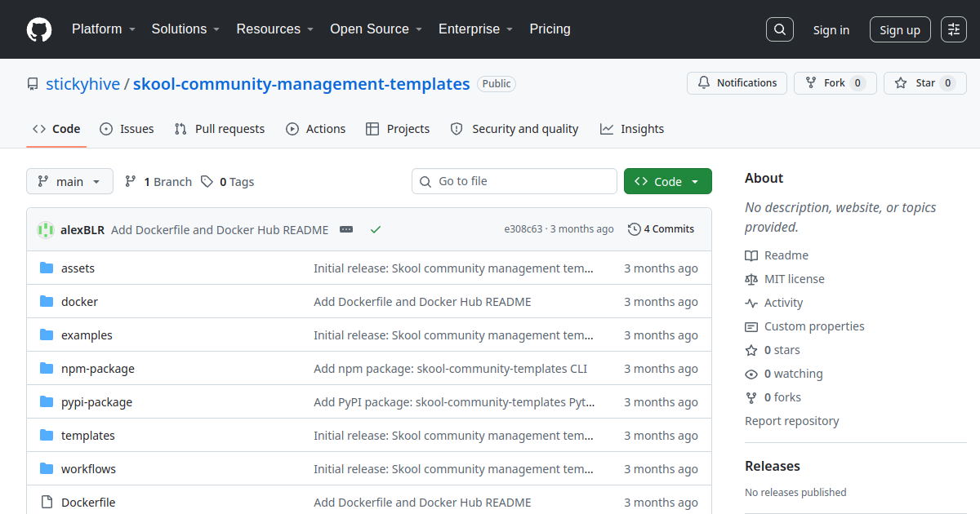Click the Dockerfile file icon
Screen dimensions: 980x514
point(47,503)
